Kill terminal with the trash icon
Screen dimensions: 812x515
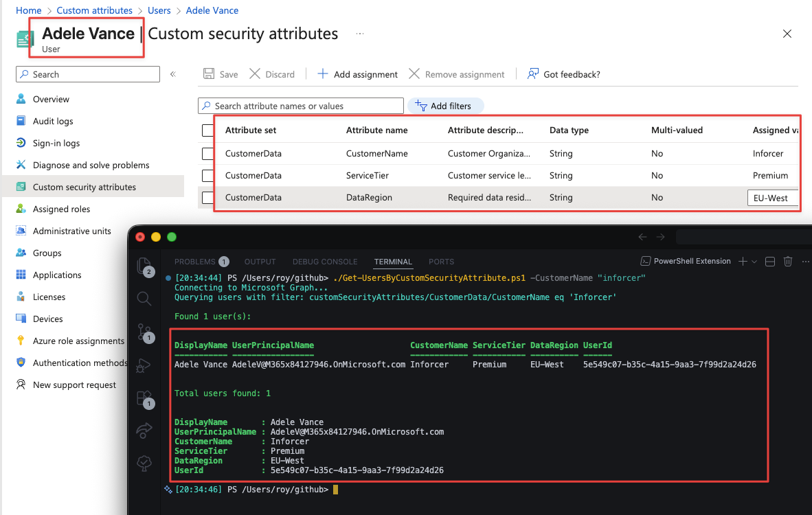tap(788, 262)
